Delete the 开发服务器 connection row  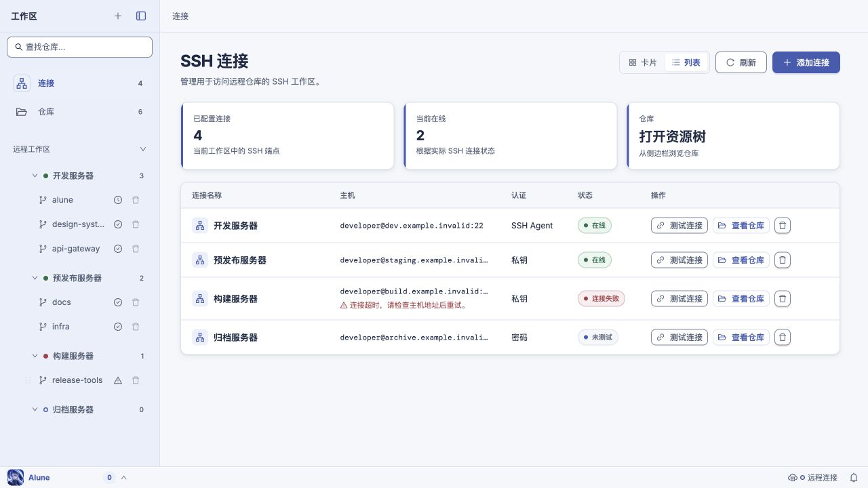[783, 226]
